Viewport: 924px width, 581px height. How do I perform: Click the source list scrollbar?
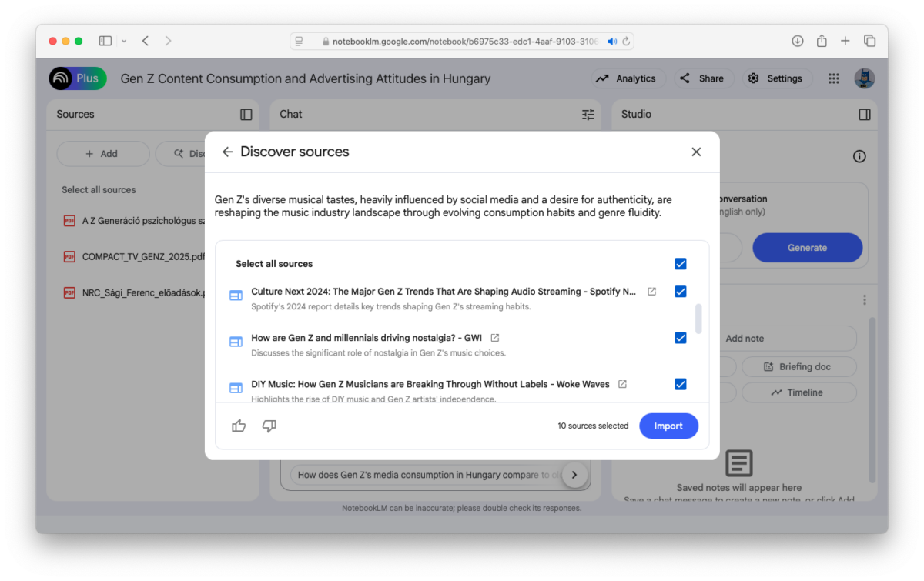[x=698, y=319]
